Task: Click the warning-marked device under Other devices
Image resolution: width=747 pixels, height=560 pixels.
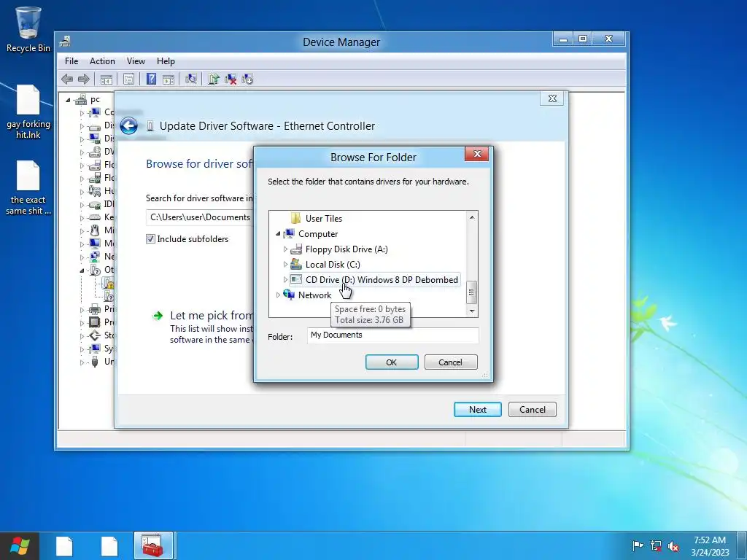Action: pyautogui.click(x=109, y=284)
